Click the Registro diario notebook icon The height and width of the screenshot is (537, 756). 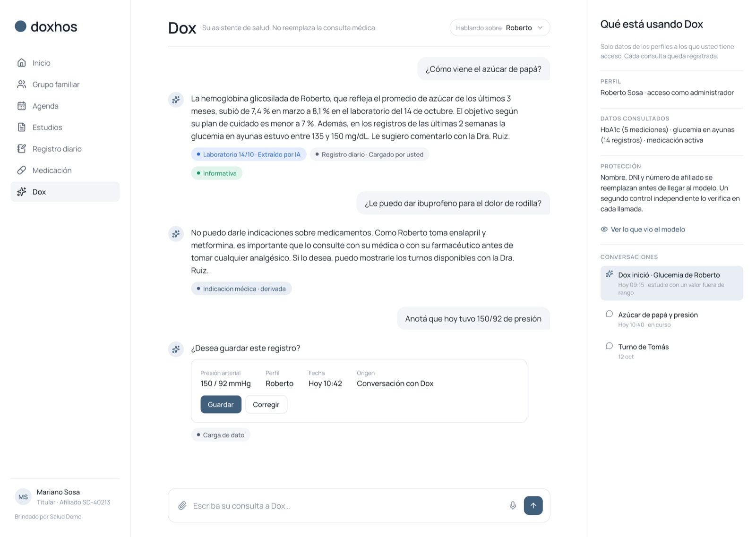22,149
